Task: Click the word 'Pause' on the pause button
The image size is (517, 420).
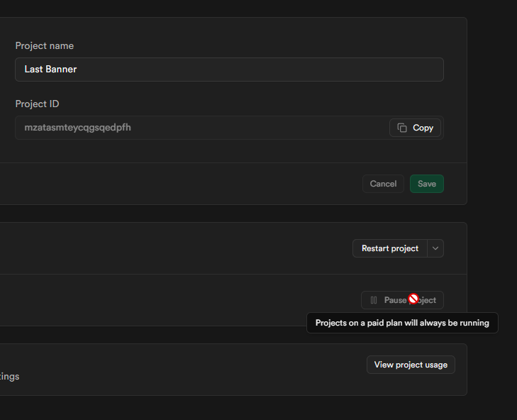Action: click(x=395, y=300)
